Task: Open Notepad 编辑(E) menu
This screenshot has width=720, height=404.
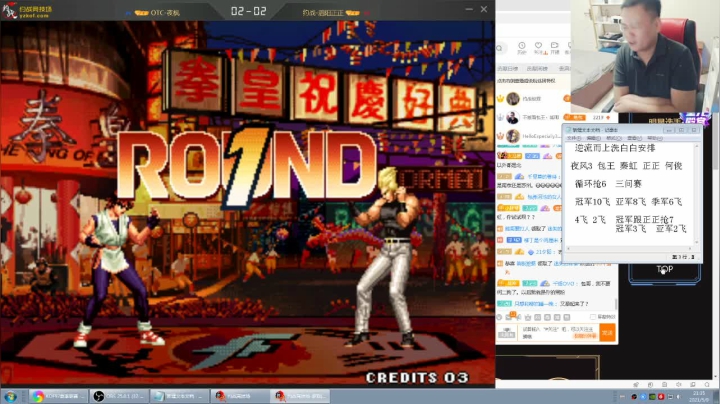Action: tap(593, 138)
